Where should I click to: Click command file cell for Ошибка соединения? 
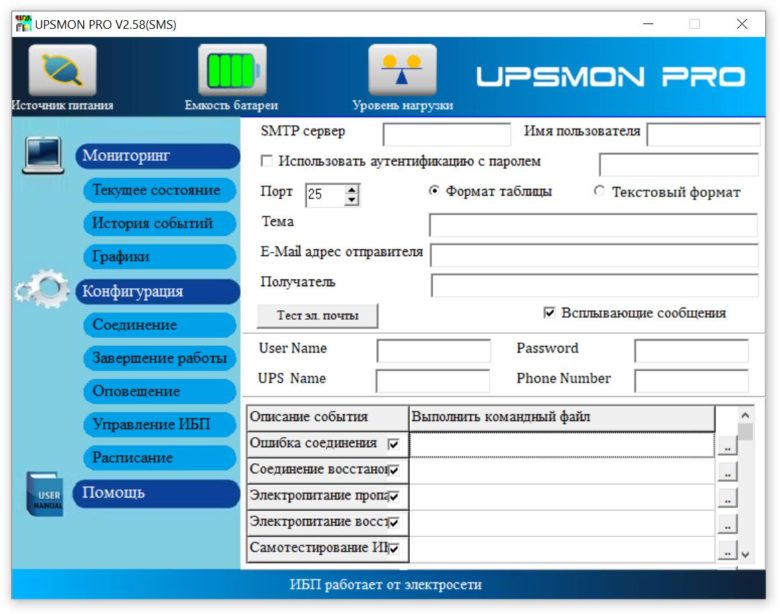coord(562,444)
